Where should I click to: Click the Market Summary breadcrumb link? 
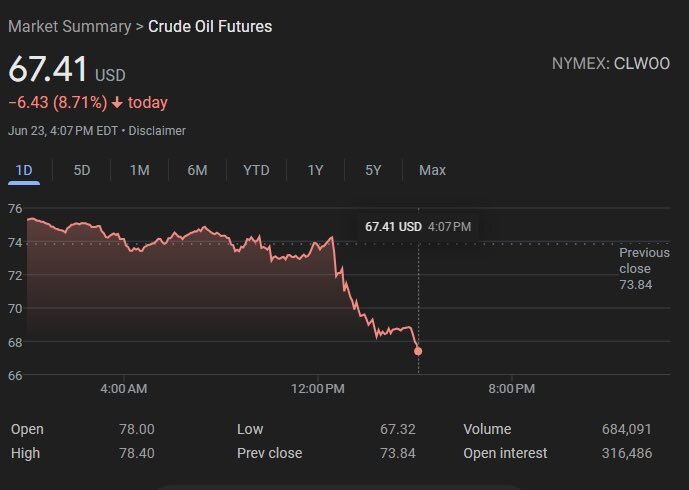(x=69, y=26)
